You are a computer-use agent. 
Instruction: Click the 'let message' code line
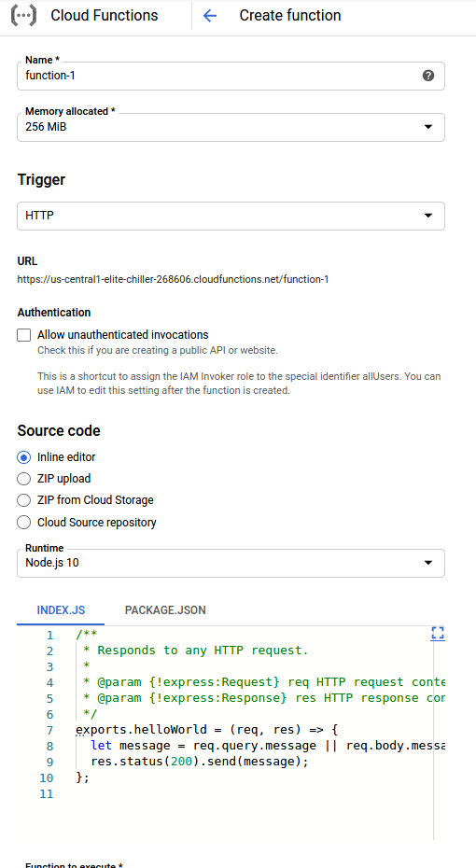click(268, 746)
